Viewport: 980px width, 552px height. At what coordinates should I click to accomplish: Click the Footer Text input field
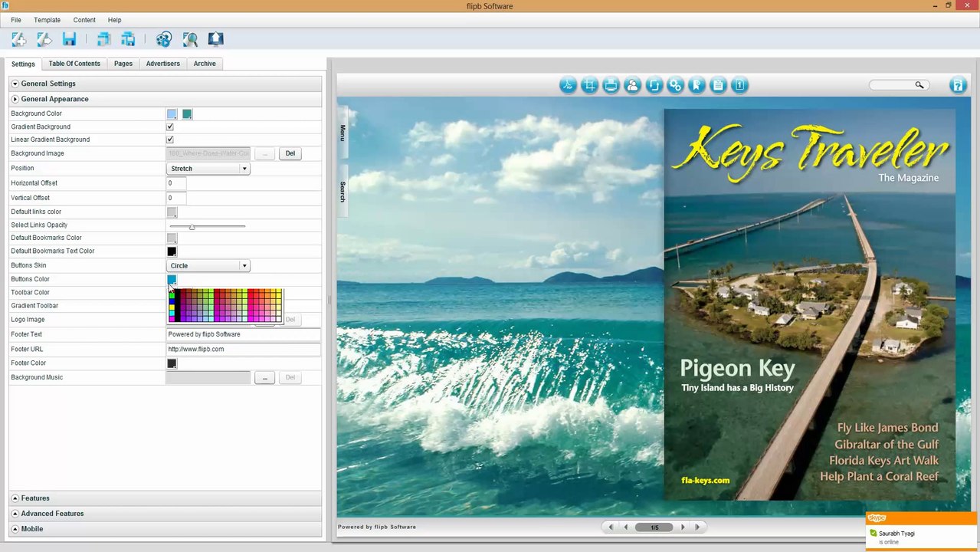point(244,334)
